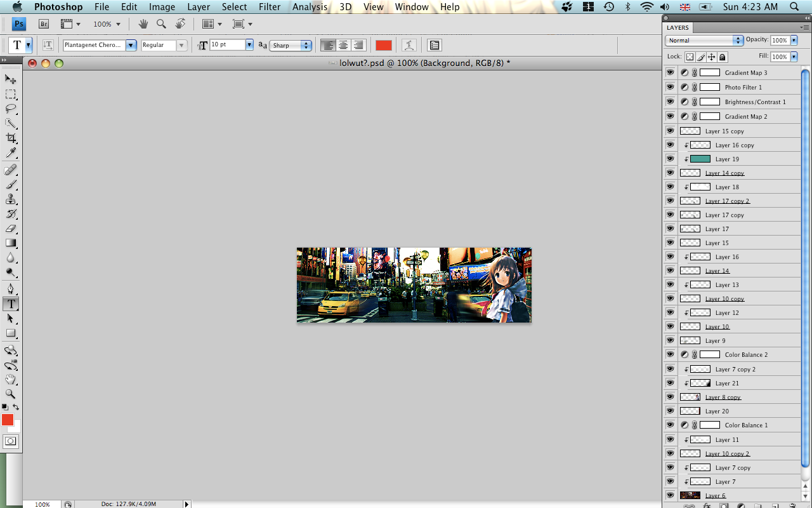Open the font family dropdown

point(130,44)
